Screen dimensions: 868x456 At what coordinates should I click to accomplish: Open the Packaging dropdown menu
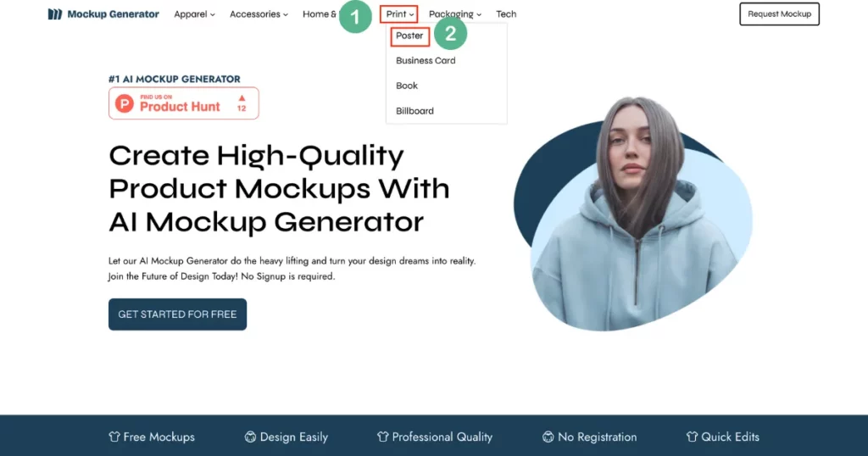(455, 14)
